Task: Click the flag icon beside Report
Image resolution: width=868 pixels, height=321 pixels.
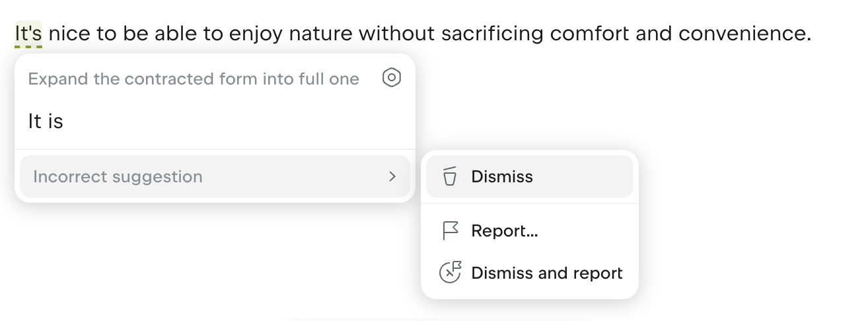Action: (450, 231)
